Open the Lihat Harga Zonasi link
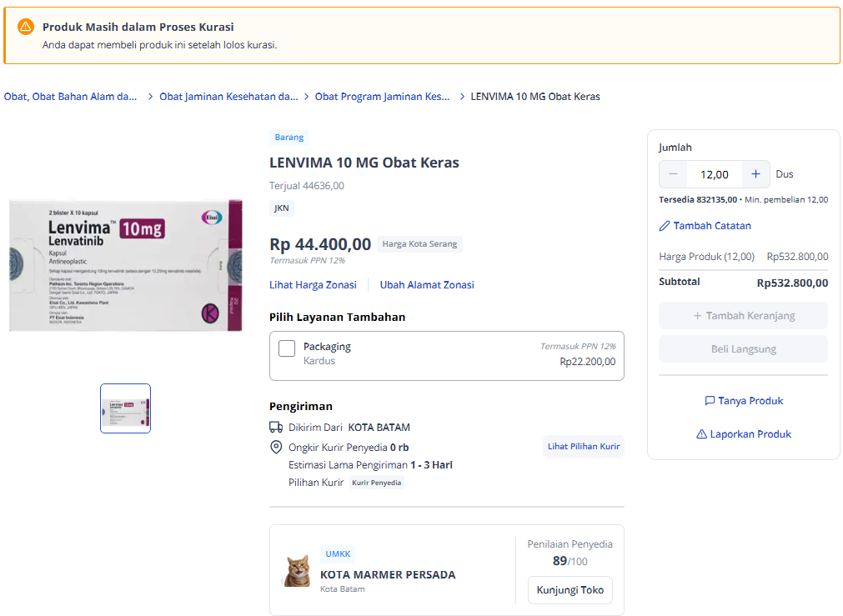The width and height of the screenshot is (843, 616). tap(313, 285)
